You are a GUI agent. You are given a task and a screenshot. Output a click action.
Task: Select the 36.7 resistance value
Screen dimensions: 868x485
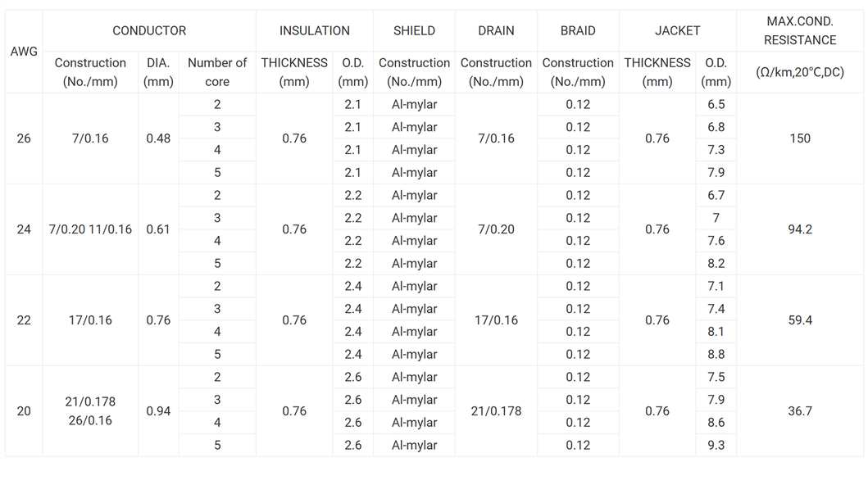click(799, 411)
